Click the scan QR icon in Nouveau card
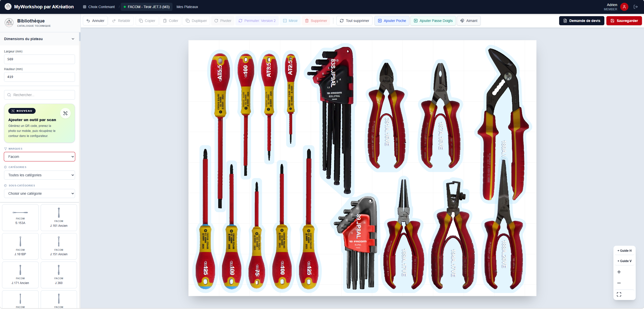644x309 pixels. [x=65, y=113]
